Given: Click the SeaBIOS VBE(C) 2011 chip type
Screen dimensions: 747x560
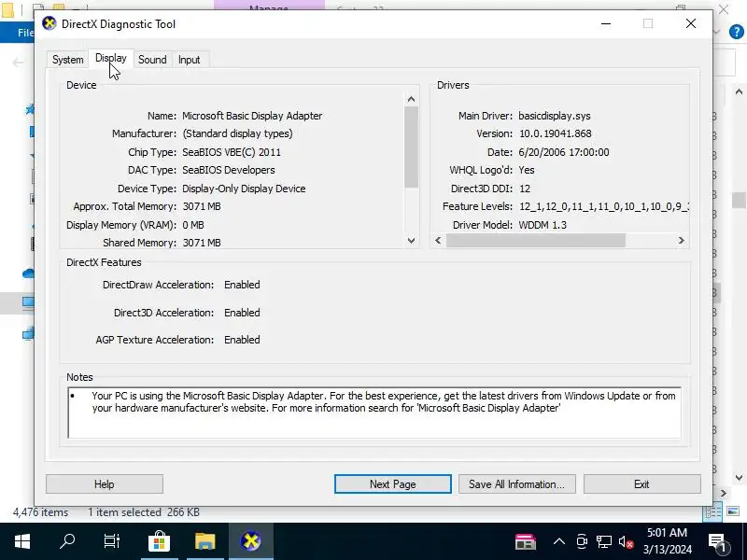Looking at the screenshot, I should coord(232,152).
